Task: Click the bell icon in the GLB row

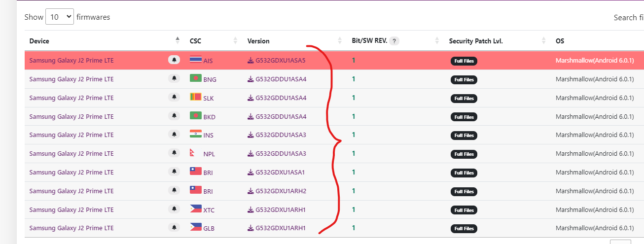Action: click(x=174, y=228)
